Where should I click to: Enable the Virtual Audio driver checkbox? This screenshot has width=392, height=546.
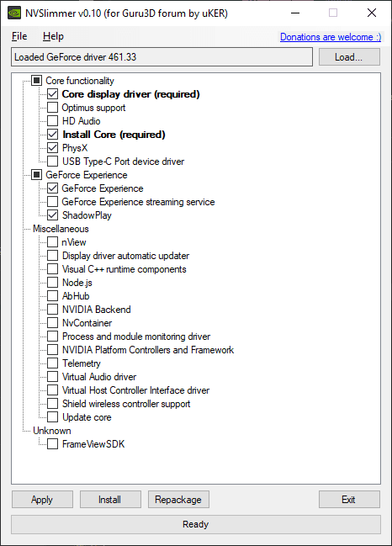coord(52,377)
